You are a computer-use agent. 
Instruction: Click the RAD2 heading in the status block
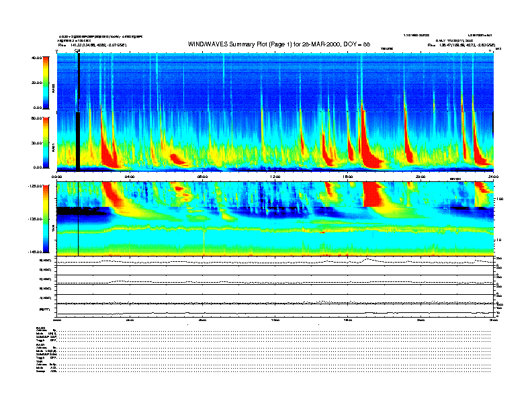41,328
